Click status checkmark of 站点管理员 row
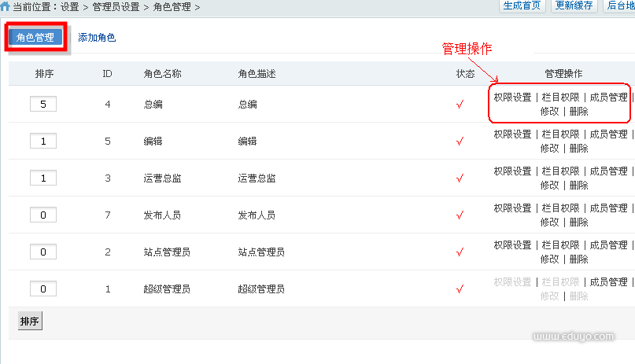Viewport: 635px width, 364px height. (460, 252)
